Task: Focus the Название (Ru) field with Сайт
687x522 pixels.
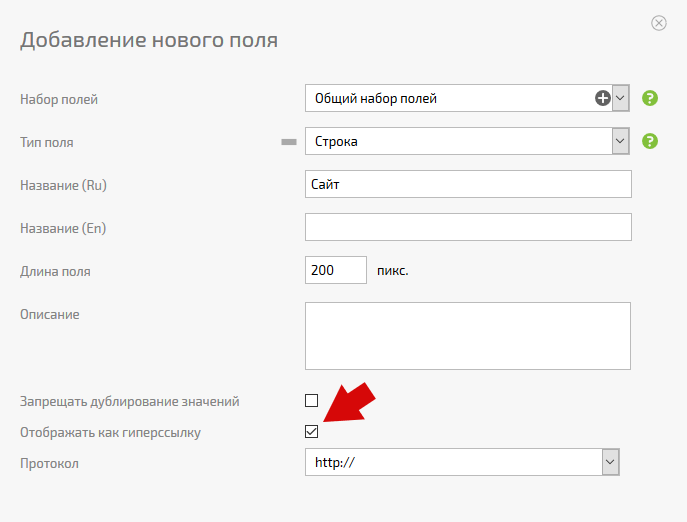Action: (x=468, y=184)
